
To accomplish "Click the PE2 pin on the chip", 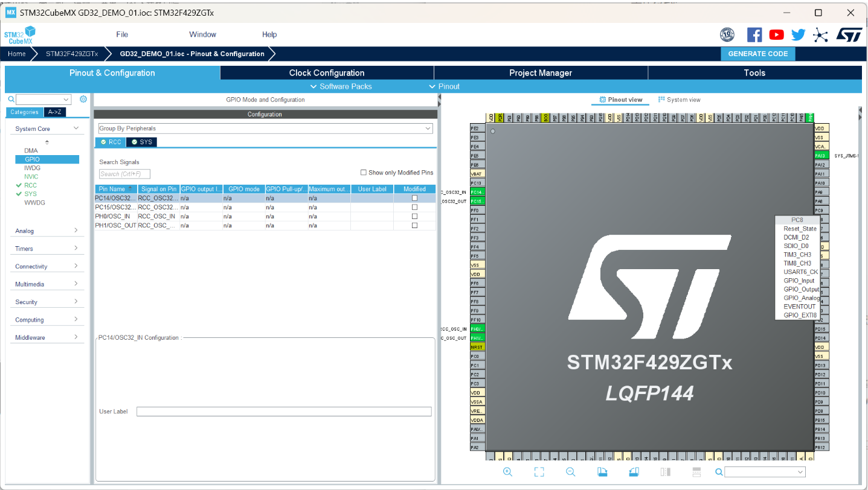I will (477, 129).
